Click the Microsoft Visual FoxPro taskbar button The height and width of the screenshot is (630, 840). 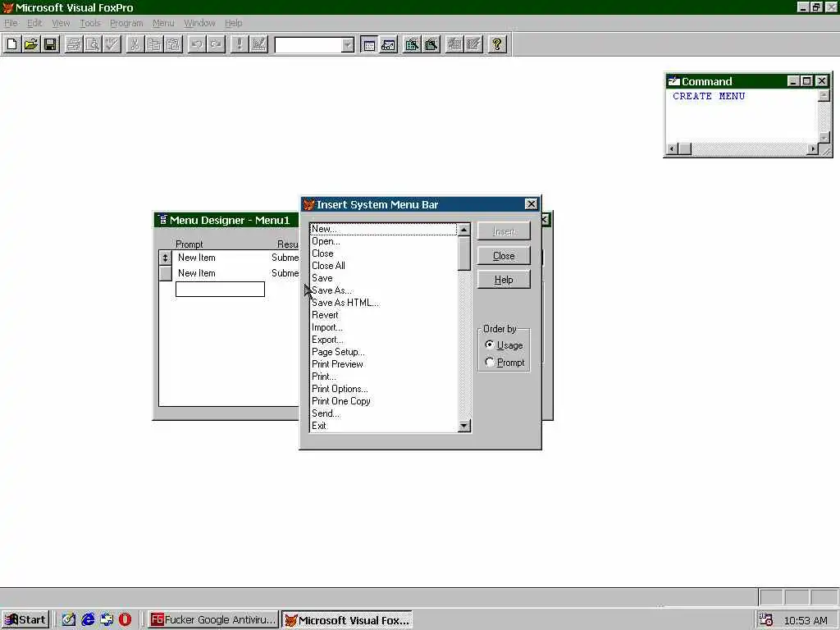(x=347, y=620)
